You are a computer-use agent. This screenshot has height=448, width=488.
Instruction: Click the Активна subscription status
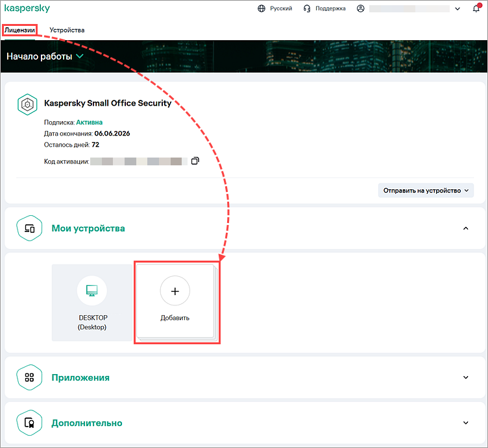coord(90,122)
